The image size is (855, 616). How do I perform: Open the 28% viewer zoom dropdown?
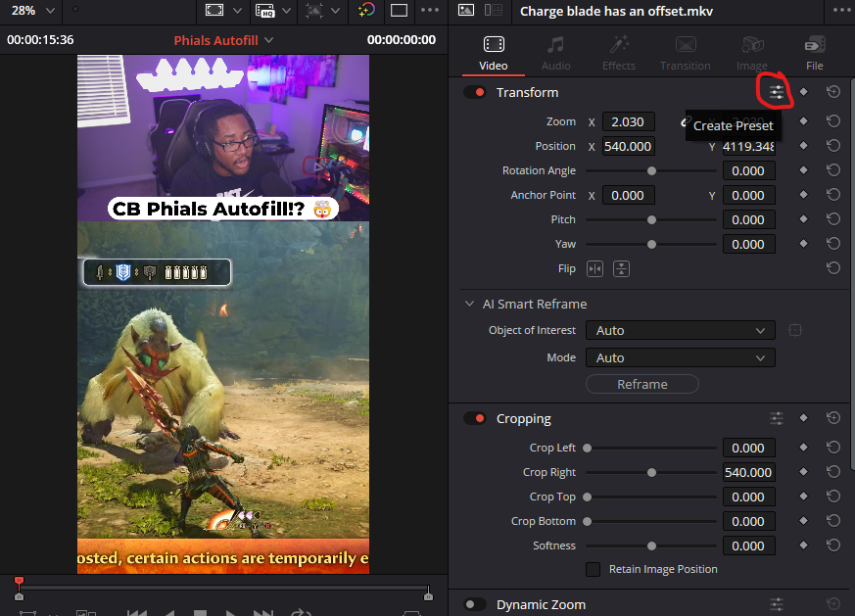32,11
